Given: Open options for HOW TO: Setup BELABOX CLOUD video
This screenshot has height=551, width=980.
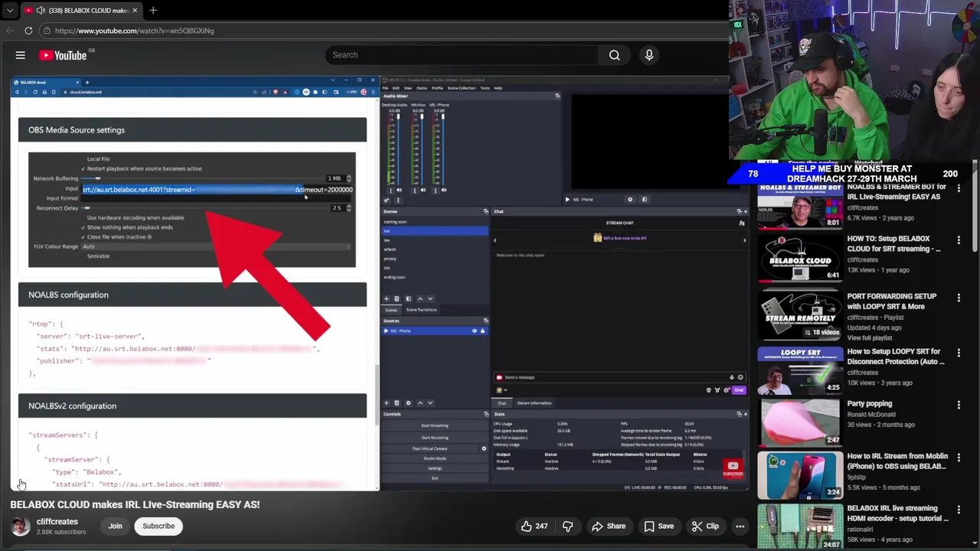Looking at the screenshot, I should [959, 240].
